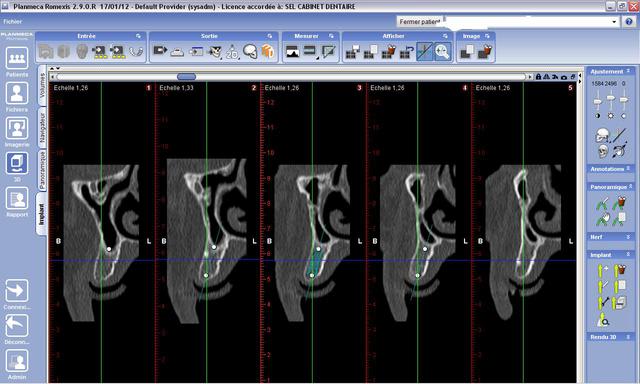Click the Fermer patient button
Screen dimensions: 640x384
(x=420, y=22)
